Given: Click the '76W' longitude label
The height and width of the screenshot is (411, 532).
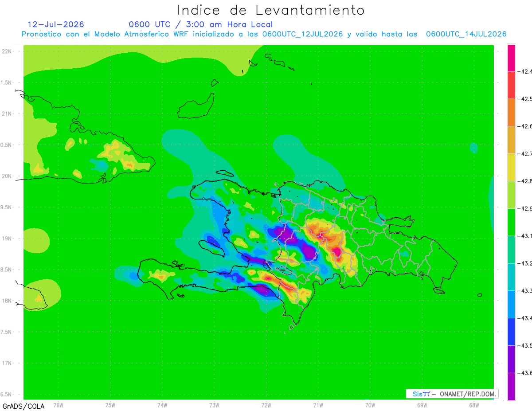Looking at the screenshot, I should point(58,405).
